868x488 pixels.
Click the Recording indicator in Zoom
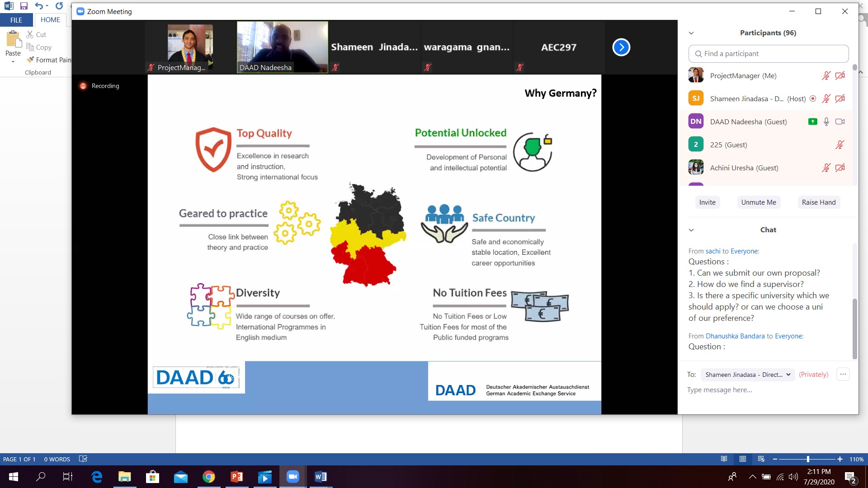pyautogui.click(x=99, y=86)
